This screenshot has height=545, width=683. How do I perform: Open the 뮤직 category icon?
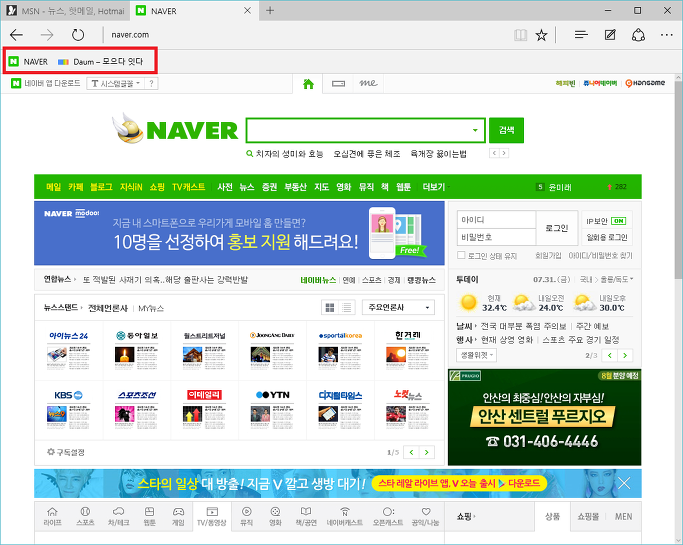tap(247, 517)
